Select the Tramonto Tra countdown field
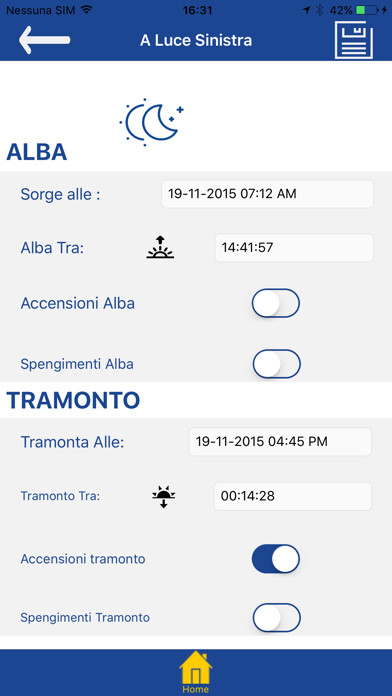Image resolution: width=392 pixels, height=696 pixels. (293, 496)
